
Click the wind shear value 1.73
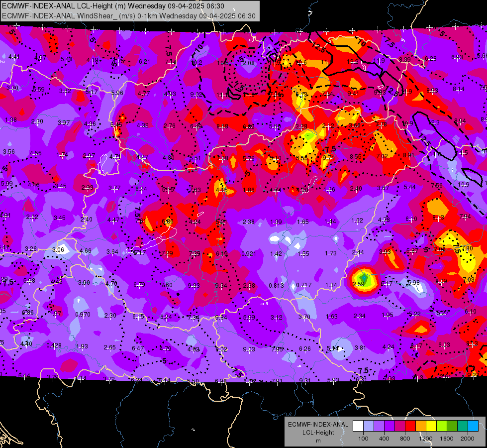tap(331, 253)
